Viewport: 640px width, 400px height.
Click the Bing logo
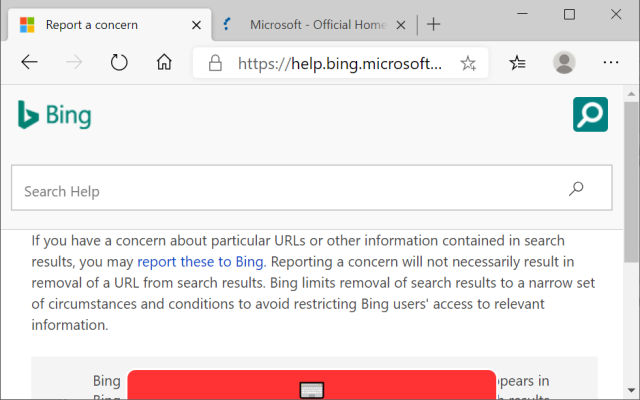coord(54,115)
